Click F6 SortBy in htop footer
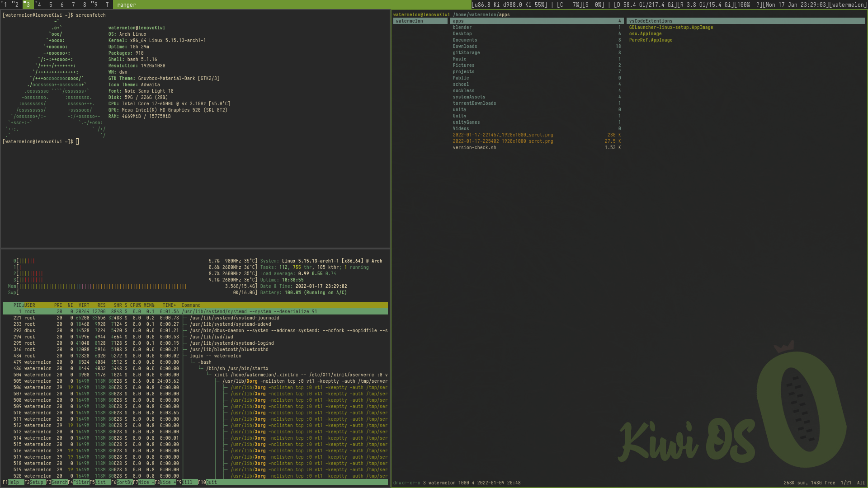This screenshot has height=488, width=868. click(122, 483)
